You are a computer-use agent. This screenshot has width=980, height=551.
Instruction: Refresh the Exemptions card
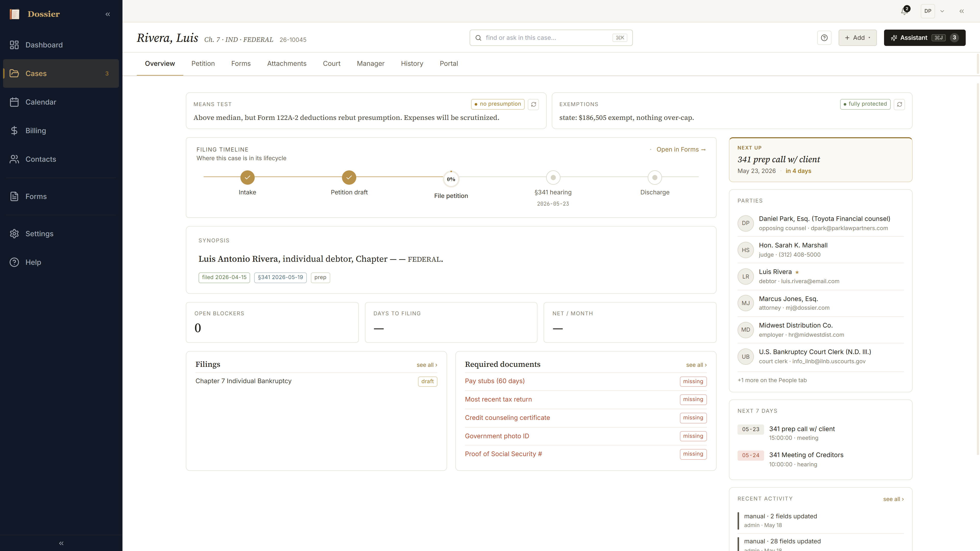(899, 104)
